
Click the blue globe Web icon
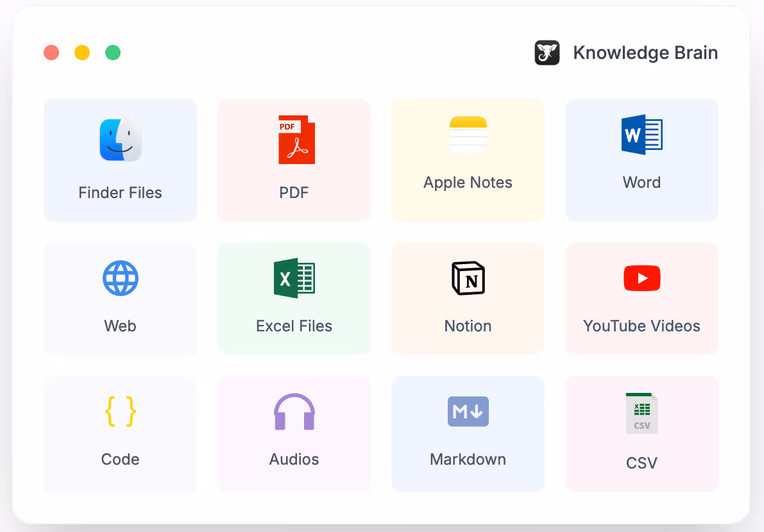pyautogui.click(x=121, y=278)
